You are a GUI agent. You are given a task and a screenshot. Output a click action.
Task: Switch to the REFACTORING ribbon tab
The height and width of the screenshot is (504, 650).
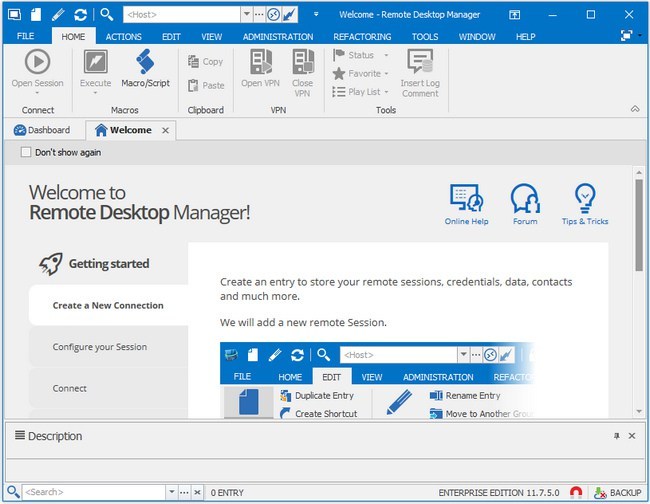point(362,37)
